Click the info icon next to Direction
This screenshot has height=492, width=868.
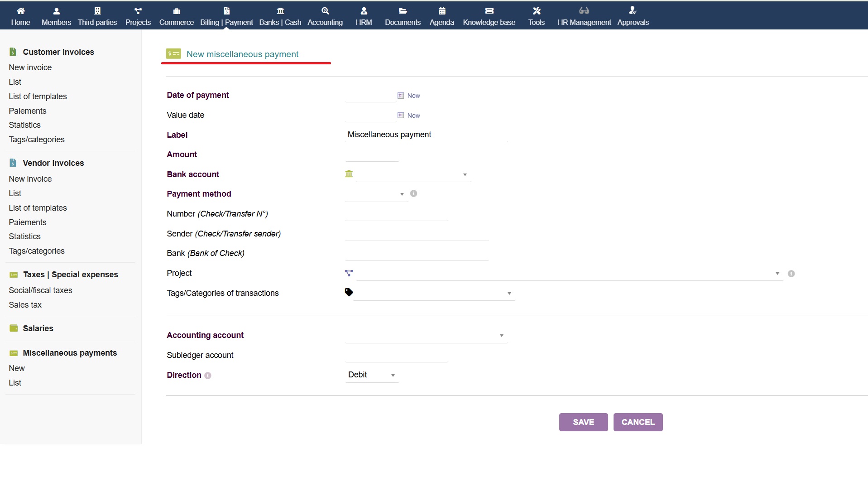(208, 376)
